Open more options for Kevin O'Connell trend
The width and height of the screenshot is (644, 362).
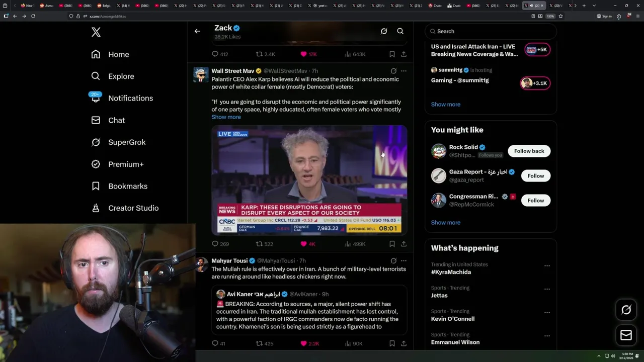[x=547, y=312]
